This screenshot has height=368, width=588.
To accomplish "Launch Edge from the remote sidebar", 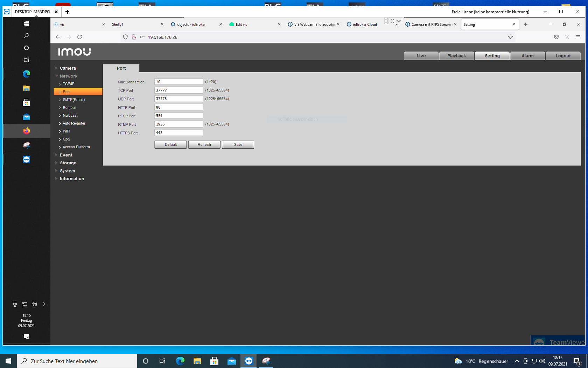I will click(26, 74).
